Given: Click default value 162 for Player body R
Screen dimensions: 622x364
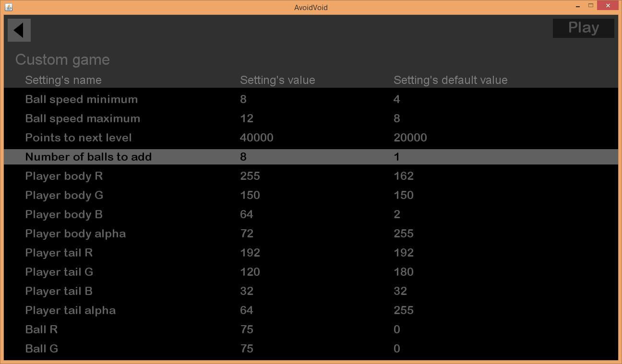Looking at the screenshot, I should tap(404, 176).
